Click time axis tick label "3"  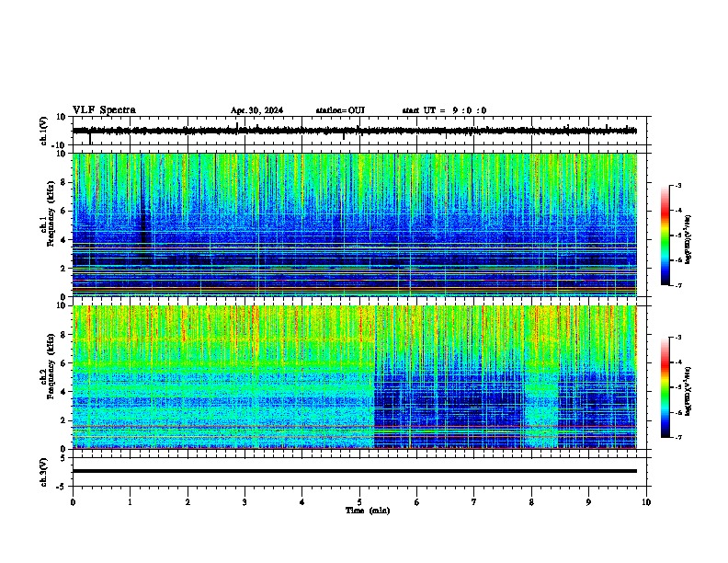pyautogui.click(x=245, y=502)
